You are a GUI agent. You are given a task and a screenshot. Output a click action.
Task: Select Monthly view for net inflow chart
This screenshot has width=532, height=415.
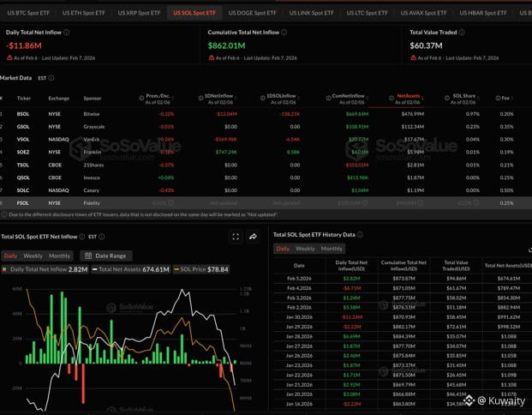click(59, 256)
